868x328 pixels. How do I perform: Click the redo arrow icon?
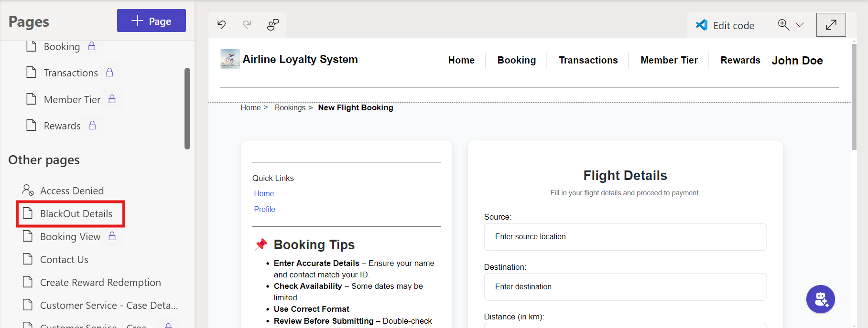247,24
